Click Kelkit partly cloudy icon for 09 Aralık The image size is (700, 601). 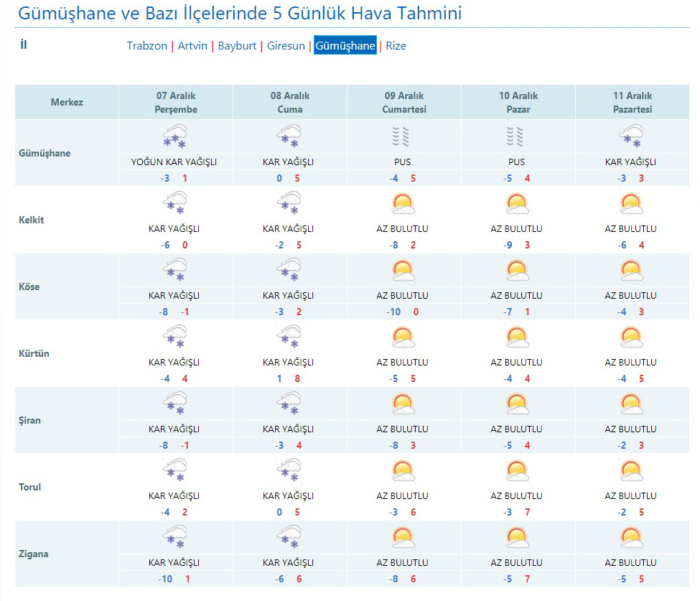pyautogui.click(x=403, y=204)
